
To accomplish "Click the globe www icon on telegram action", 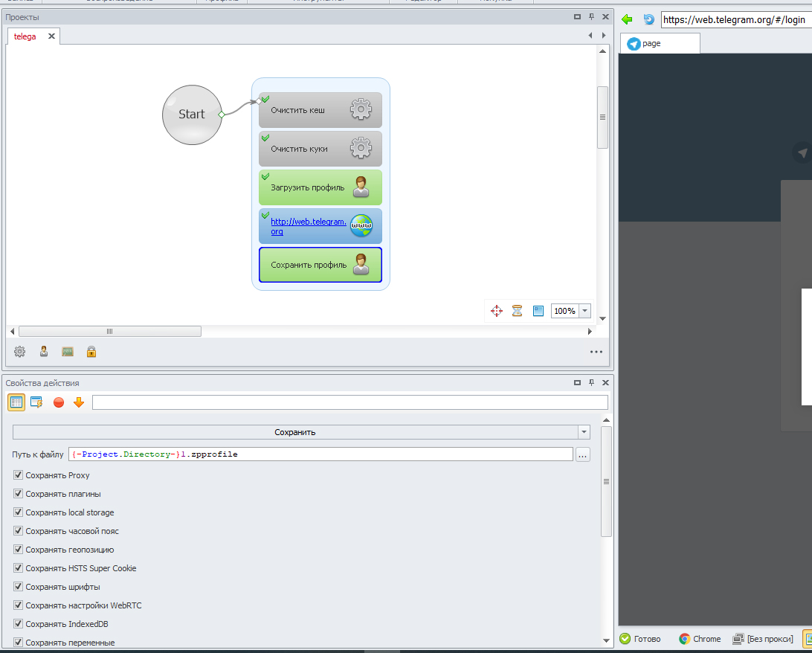I will (361, 226).
